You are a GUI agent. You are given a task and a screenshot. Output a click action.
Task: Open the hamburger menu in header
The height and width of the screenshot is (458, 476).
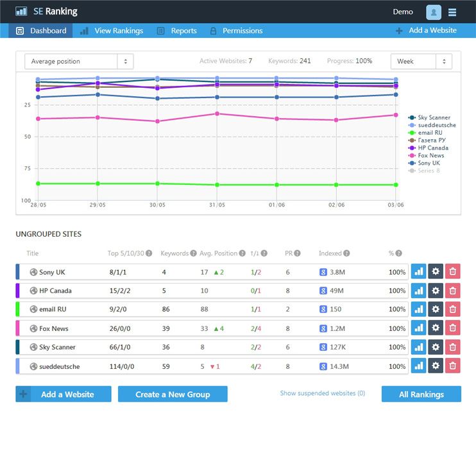click(x=452, y=12)
